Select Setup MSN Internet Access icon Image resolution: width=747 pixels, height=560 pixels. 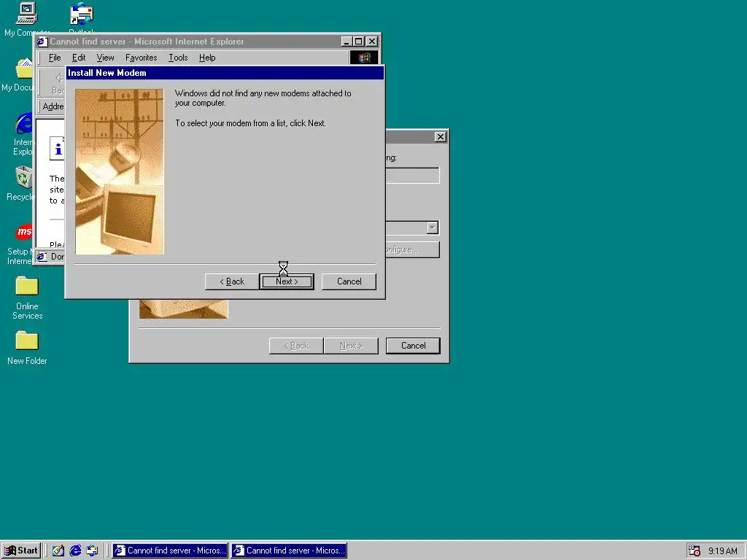click(x=20, y=245)
